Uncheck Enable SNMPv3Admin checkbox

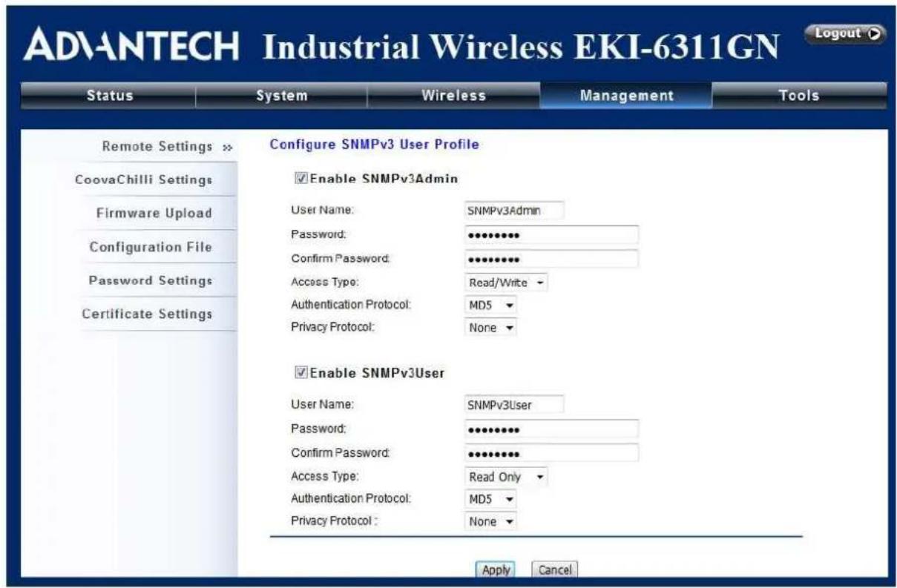301,178
